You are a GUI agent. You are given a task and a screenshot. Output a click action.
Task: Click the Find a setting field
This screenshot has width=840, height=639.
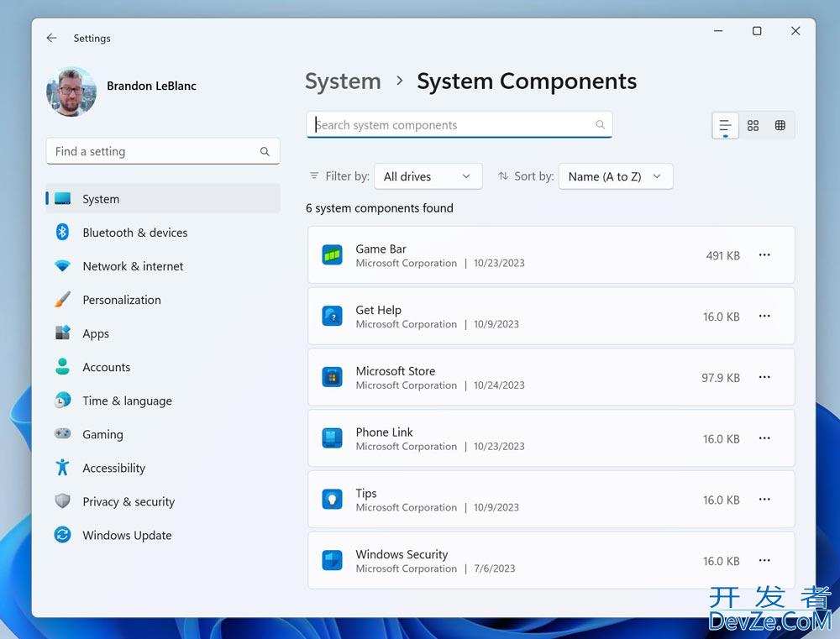[163, 152]
